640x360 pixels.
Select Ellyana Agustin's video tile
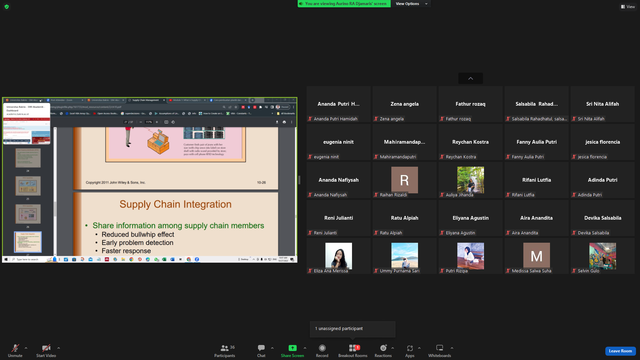pos(471,218)
